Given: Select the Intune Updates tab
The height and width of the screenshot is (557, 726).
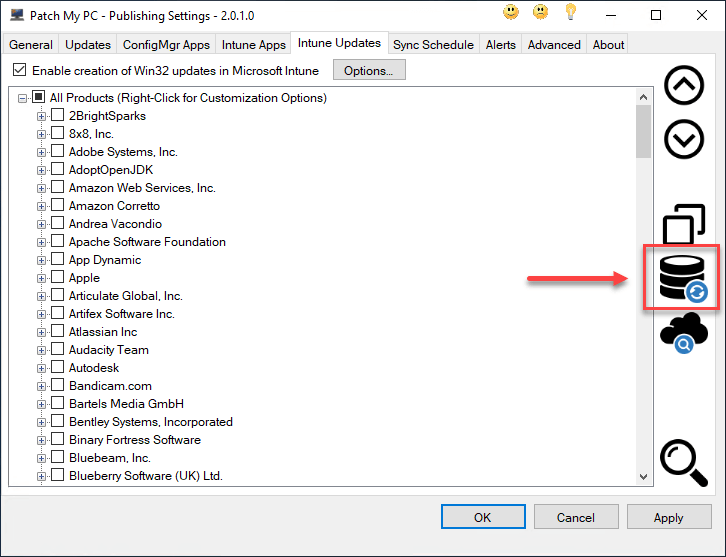Looking at the screenshot, I should click(x=339, y=43).
